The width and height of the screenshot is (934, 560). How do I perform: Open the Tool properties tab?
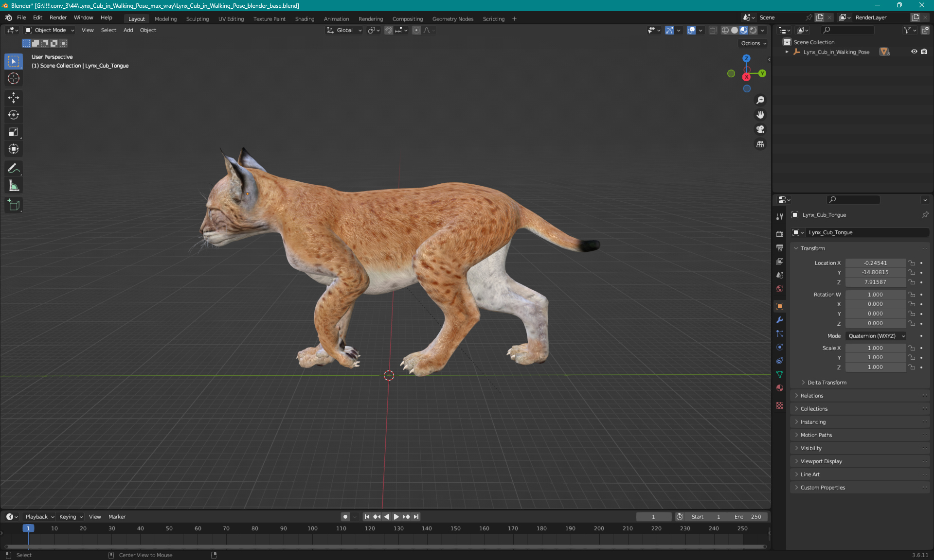pyautogui.click(x=780, y=217)
